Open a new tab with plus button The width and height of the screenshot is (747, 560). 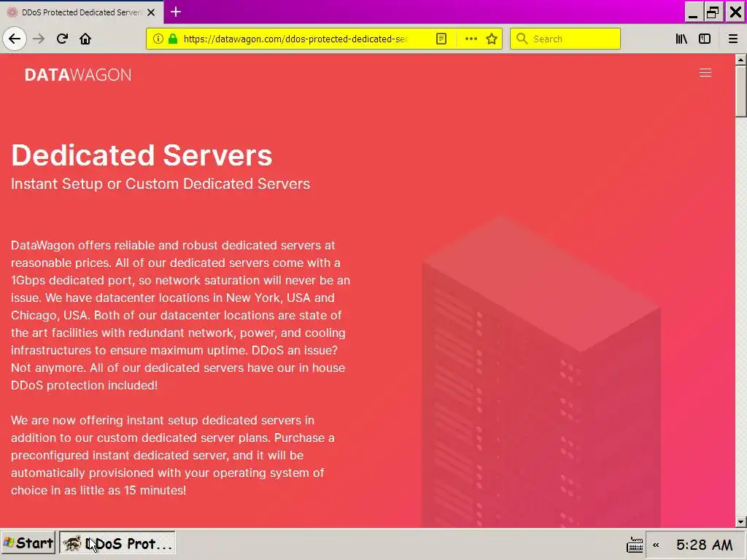pyautogui.click(x=175, y=12)
